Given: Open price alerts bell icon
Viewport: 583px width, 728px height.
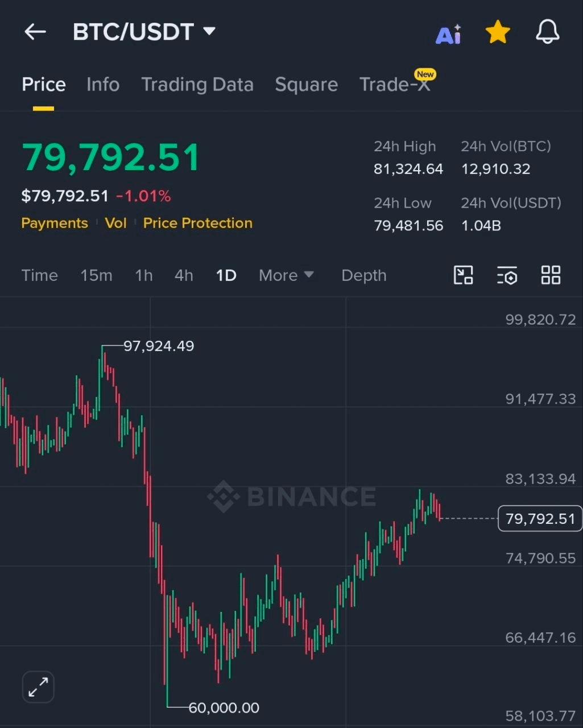Looking at the screenshot, I should (548, 32).
